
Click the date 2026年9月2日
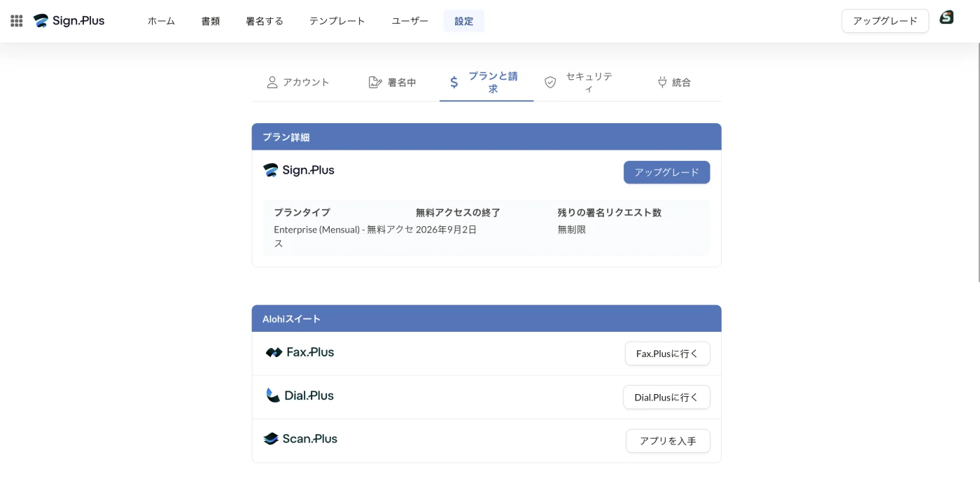click(446, 229)
